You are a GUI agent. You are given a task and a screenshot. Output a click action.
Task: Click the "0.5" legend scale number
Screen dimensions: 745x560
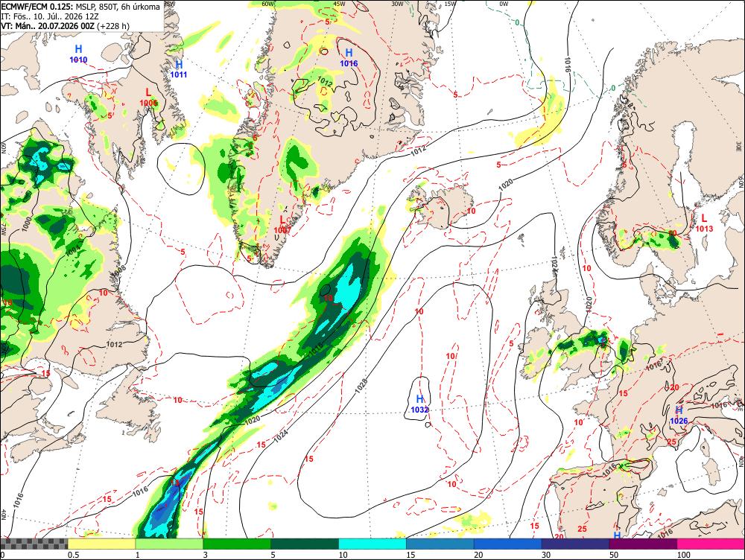(x=73, y=555)
